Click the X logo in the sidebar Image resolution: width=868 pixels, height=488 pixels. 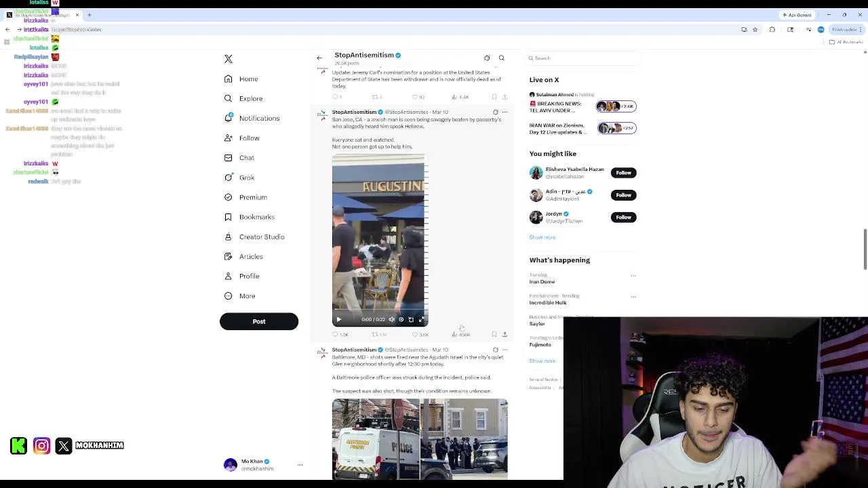229,59
